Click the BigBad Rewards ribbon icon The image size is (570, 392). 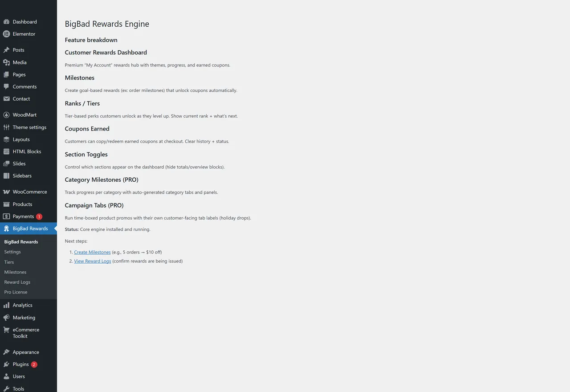6,229
